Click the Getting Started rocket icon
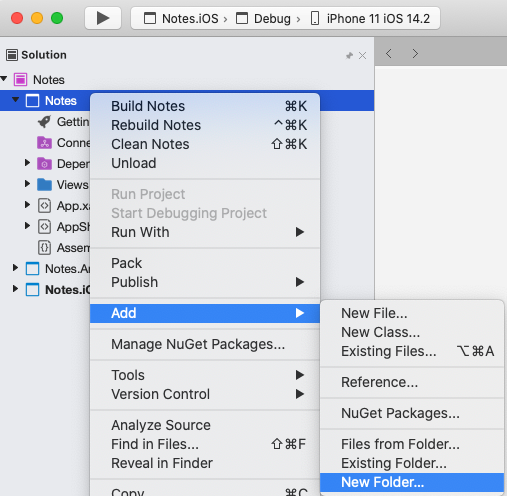This screenshot has height=496, width=507. [44, 122]
